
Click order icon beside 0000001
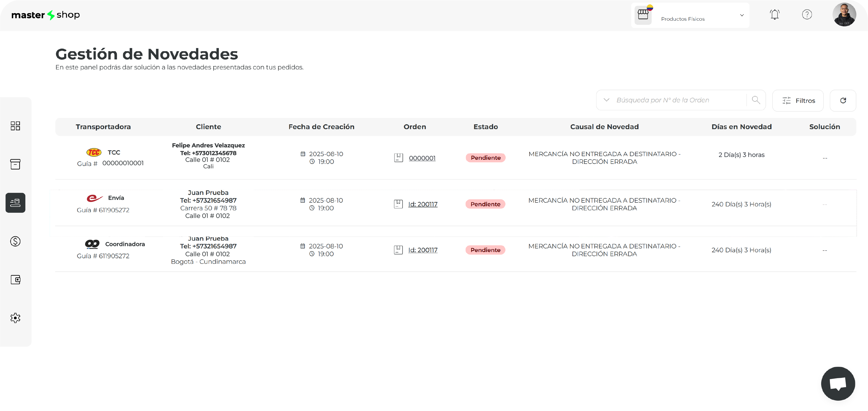pos(398,158)
